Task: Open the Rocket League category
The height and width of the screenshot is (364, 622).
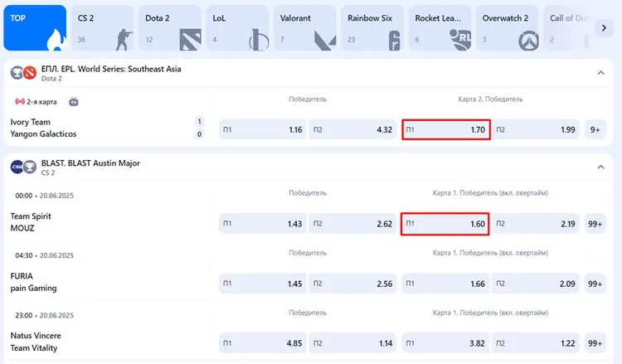Action: pyautogui.click(x=440, y=28)
